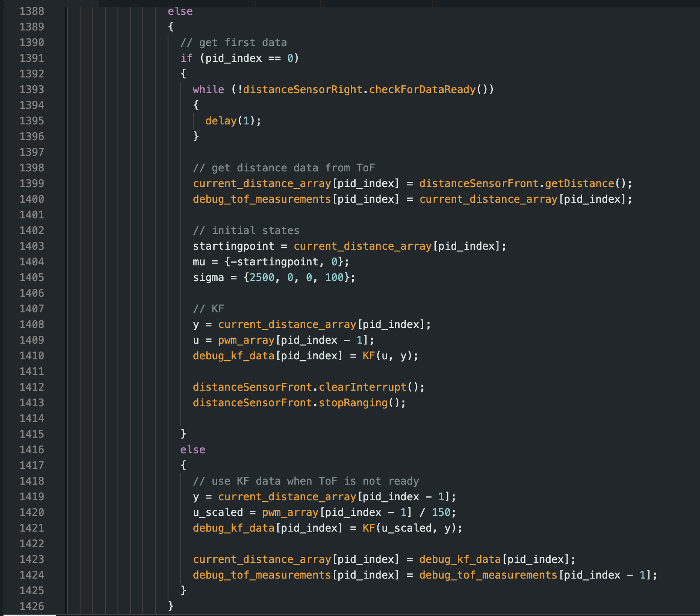Screen dimensions: 700x616
Task: Click the '// initial states' comment
Action: click(246, 231)
